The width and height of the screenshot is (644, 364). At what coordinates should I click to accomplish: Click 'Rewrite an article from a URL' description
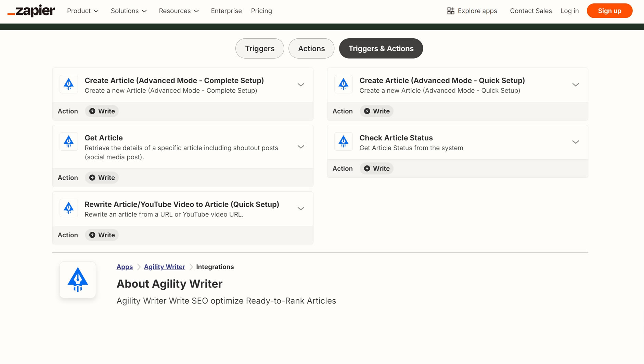(x=164, y=214)
